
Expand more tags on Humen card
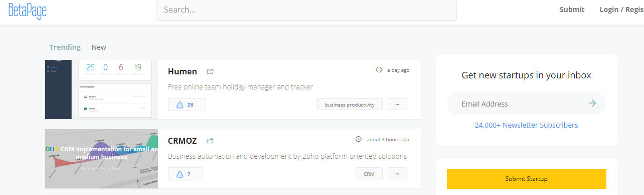[x=397, y=105]
